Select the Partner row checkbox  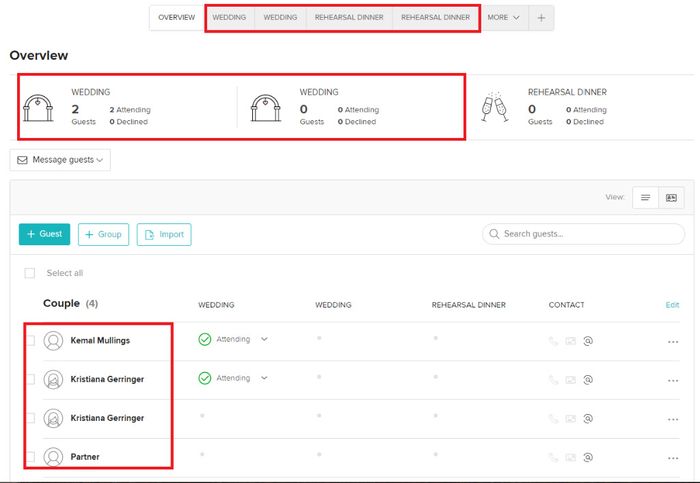(x=30, y=457)
